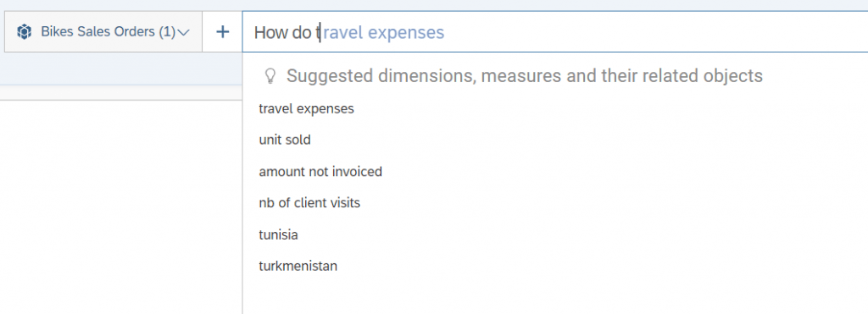Pick the 'nb of client visits' suggestion

309,203
